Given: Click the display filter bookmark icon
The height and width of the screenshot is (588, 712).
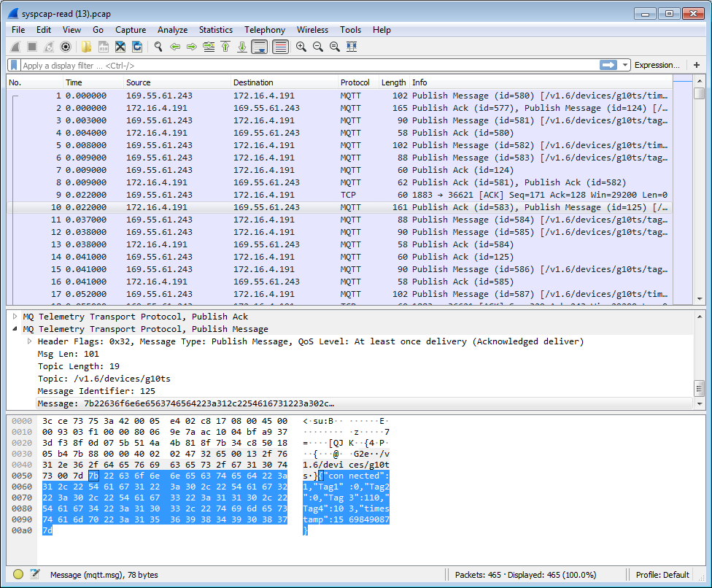Looking at the screenshot, I should tap(14, 66).
